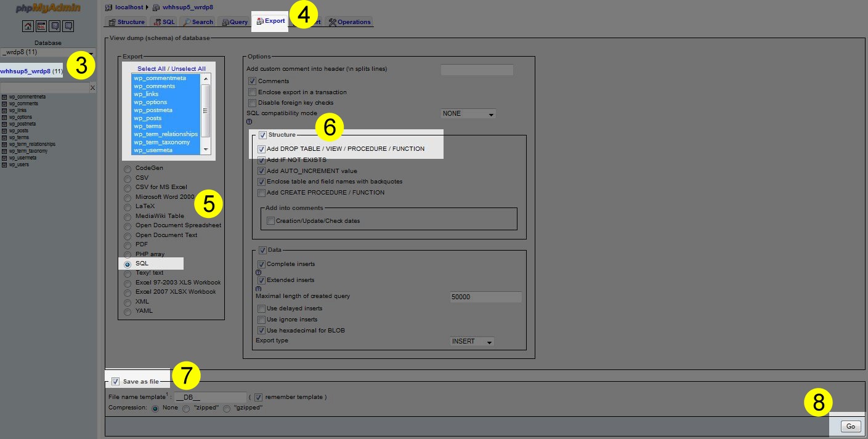Open the SQL compatibility mode dropdown
The height and width of the screenshot is (439, 868).
(468, 114)
